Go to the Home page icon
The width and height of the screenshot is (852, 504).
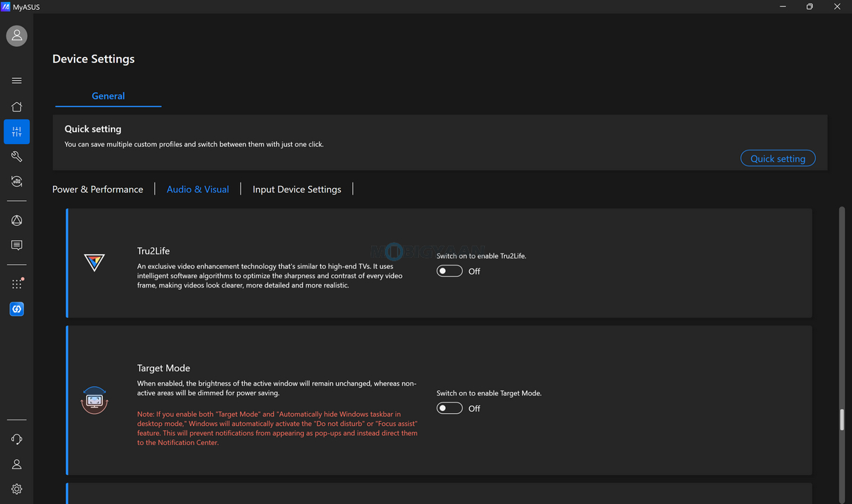[17, 107]
